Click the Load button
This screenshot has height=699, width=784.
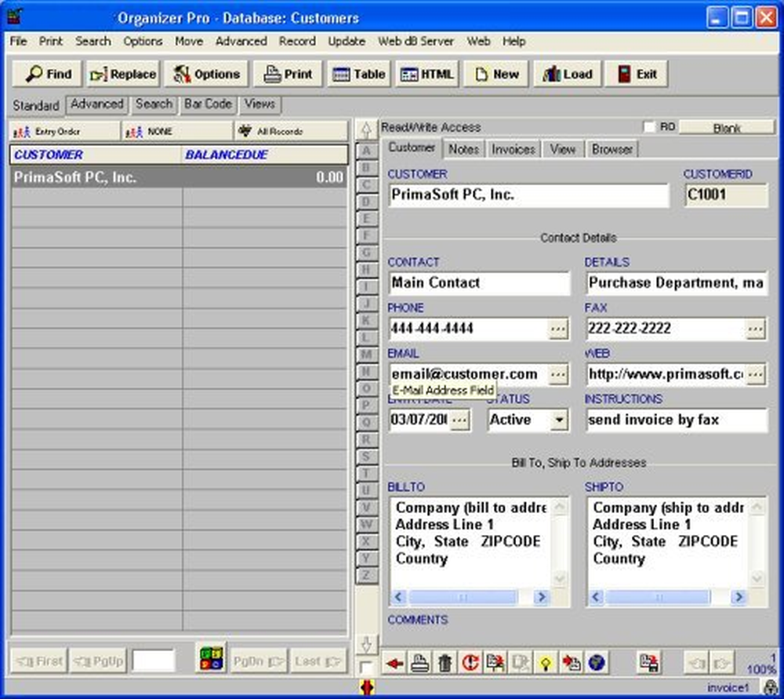(567, 74)
